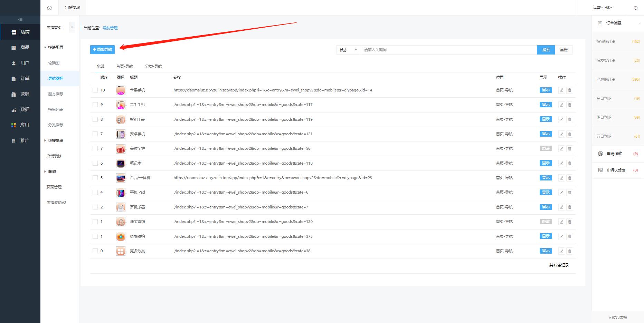
Task: Delete the 安卓手机 navigation row
Action: [x=570, y=134]
